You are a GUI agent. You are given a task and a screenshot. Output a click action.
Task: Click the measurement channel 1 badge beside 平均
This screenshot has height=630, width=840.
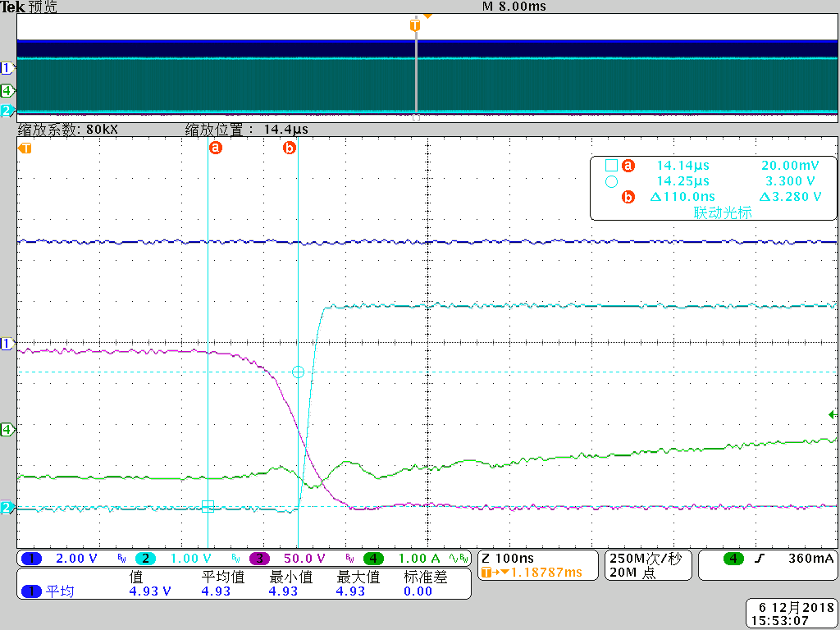pyautogui.click(x=32, y=591)
